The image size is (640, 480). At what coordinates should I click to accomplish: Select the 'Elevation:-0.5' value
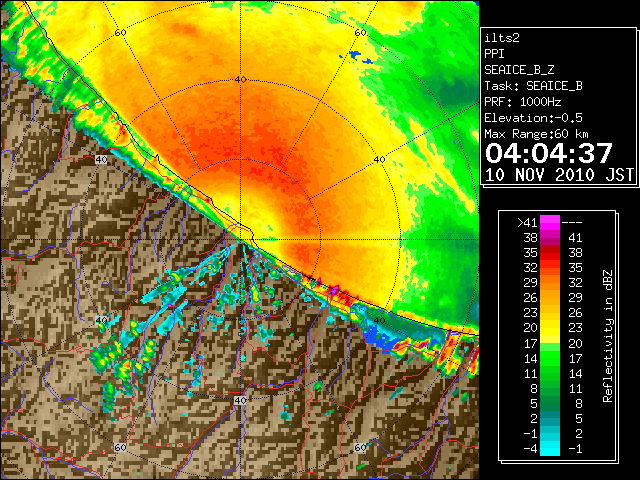(533, 118)
